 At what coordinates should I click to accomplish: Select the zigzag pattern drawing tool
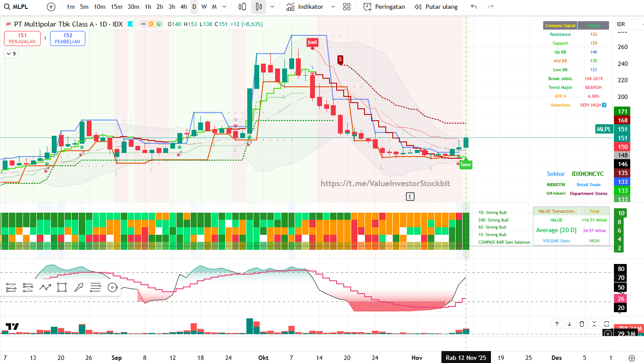[x=45, y=287]
